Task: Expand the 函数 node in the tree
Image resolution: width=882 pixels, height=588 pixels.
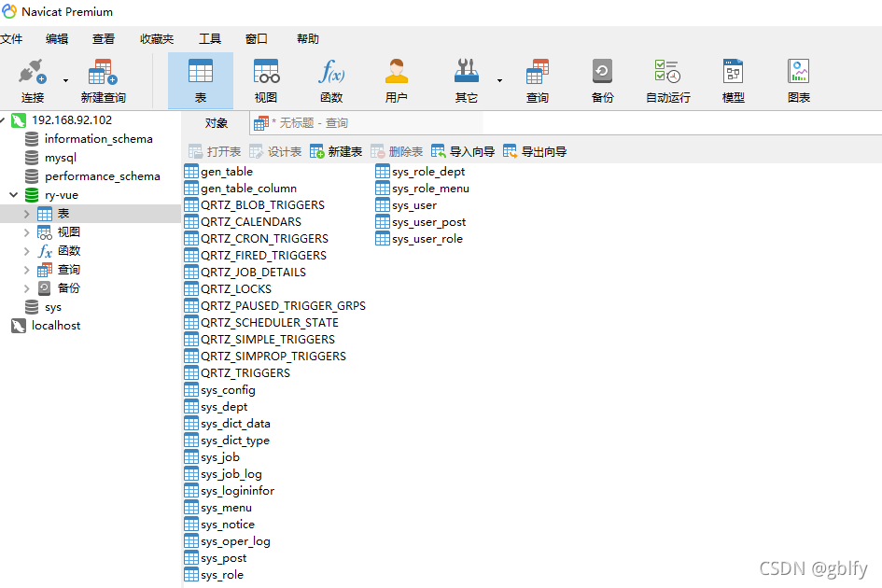Action: pos(26,251)
